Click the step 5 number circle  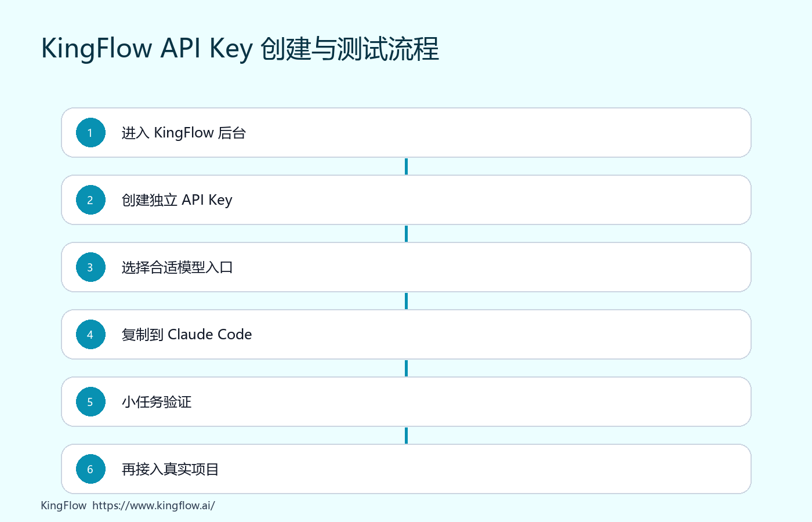pos(90,402)
